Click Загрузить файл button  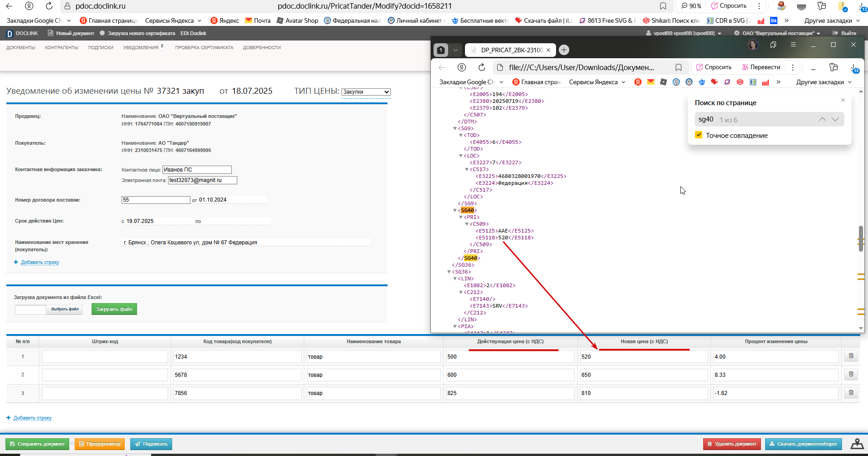114,309
